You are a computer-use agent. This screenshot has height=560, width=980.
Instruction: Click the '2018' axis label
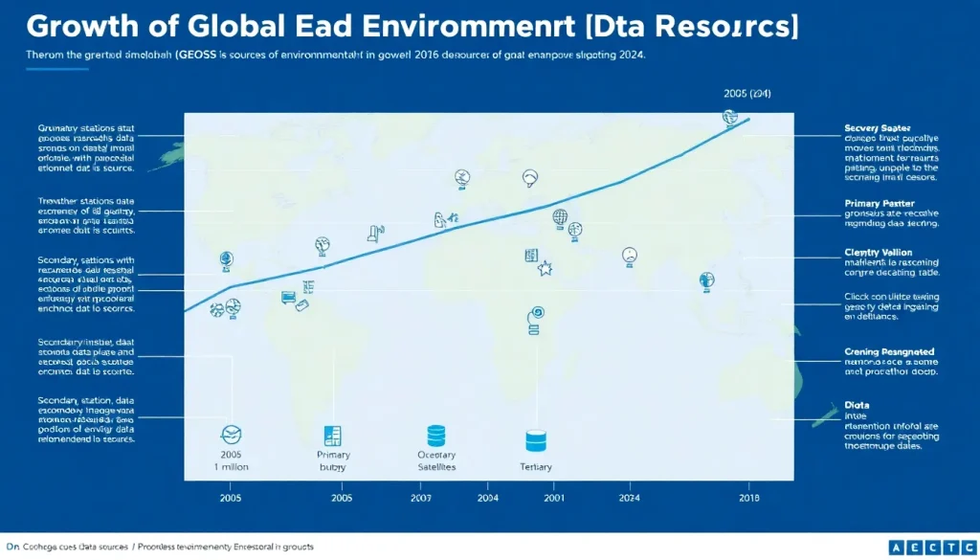748,498
